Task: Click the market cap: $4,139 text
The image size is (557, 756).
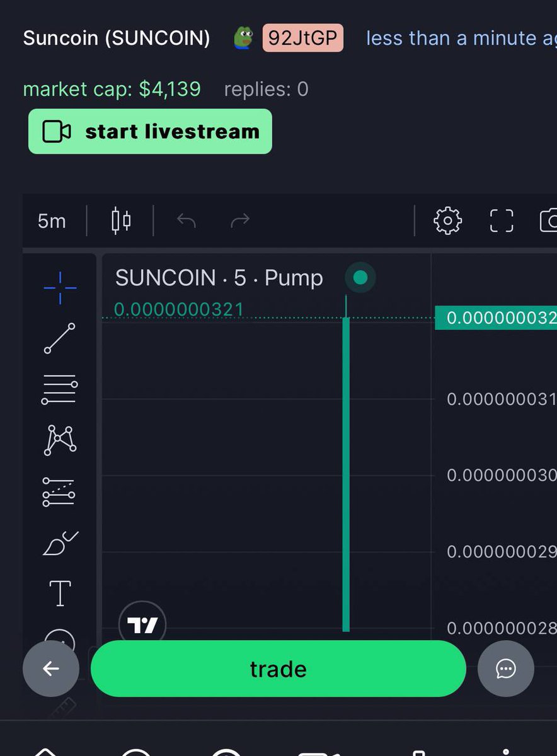Action: (x=112, y=89)
